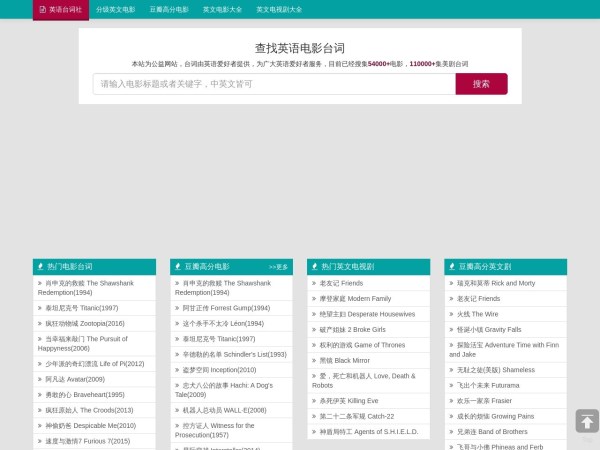Expand the >>更多 link in 豆瓣高分电影
Viewport: 600px width, 450px height.
(278, 267)
